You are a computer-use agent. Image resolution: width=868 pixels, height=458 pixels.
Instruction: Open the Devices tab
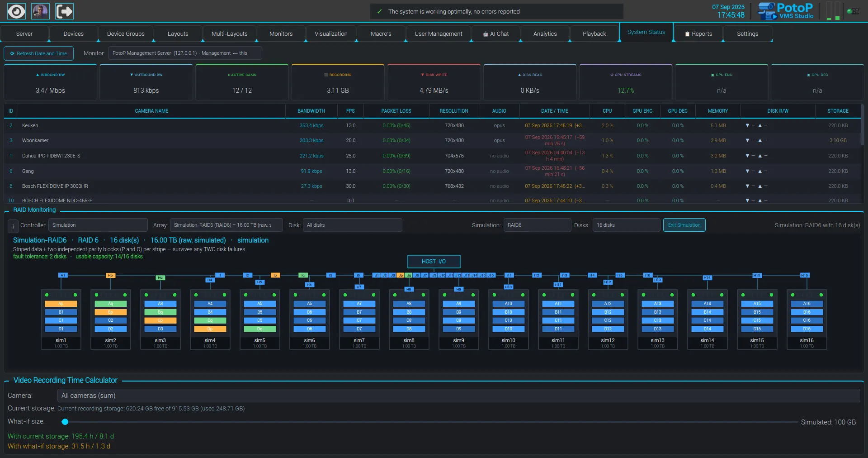click(74, 34)
